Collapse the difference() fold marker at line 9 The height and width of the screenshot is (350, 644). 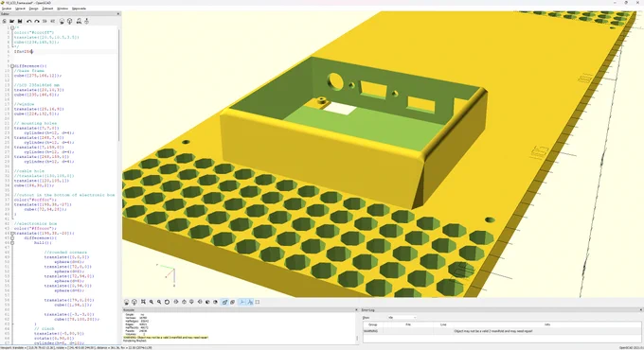12,65
